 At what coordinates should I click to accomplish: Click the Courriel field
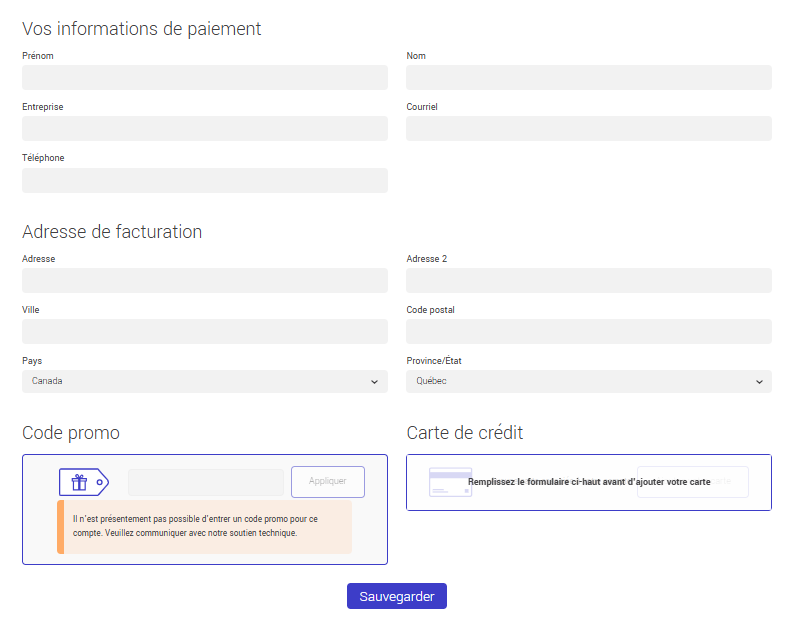pyautogui.click(x=588, y=128)
